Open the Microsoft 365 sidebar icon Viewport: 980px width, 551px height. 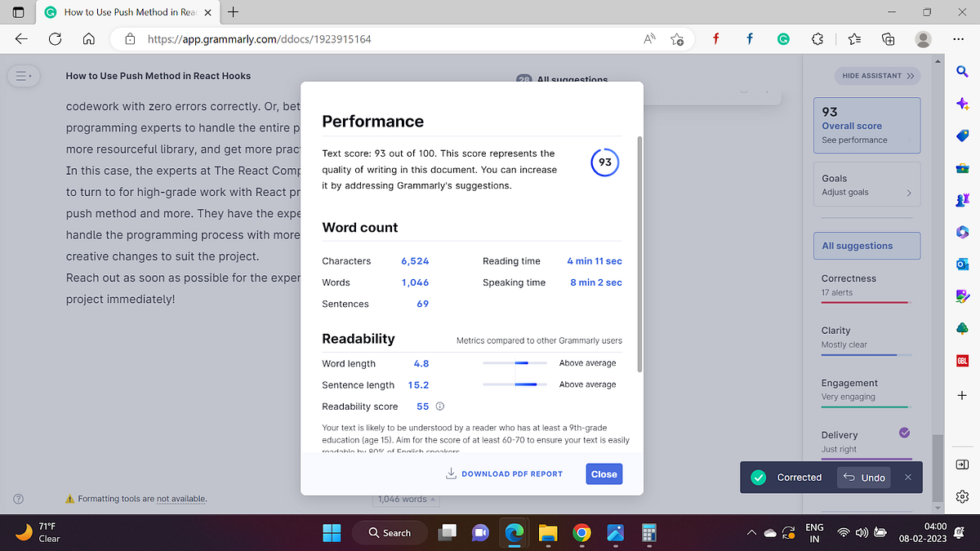(962, 232)
